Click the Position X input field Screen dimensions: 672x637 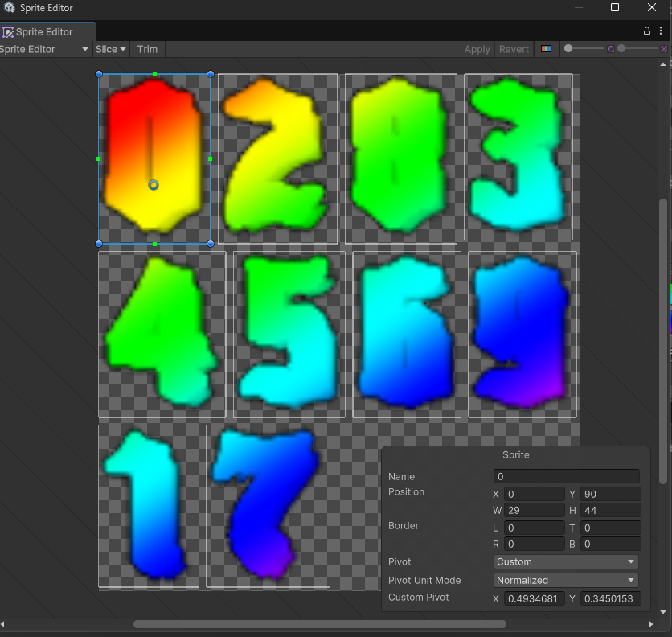(534, 494)
